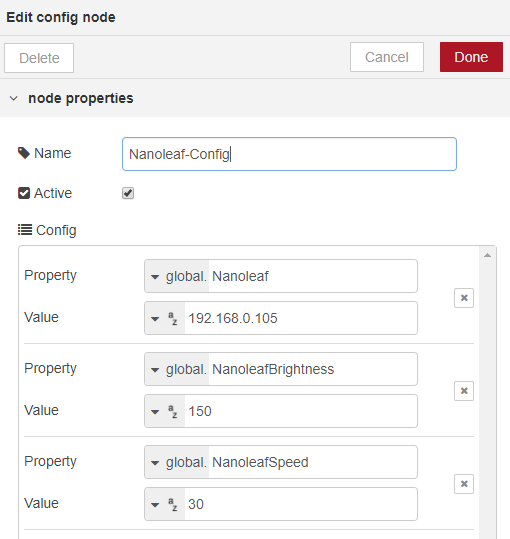This screenshot has height=539, width=510.
Task: Click the scrollbar up arrow in Config list
Action: [x=487, y=255]
